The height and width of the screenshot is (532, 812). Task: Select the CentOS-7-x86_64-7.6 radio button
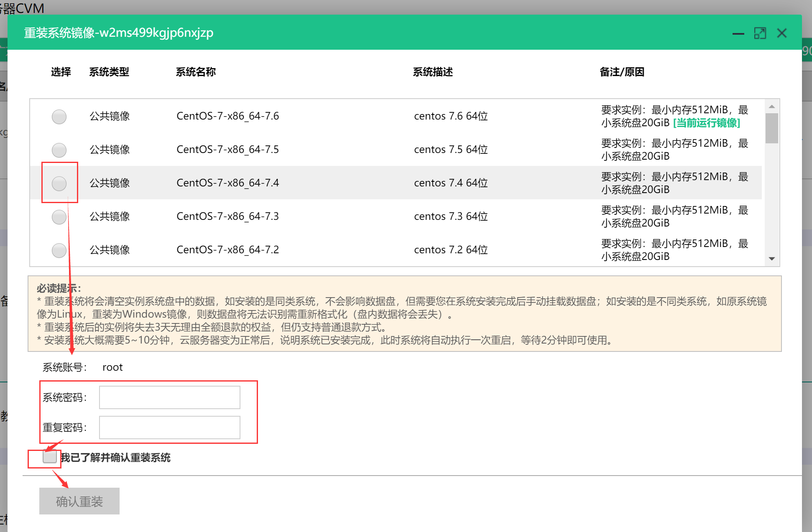pos(59,117)
